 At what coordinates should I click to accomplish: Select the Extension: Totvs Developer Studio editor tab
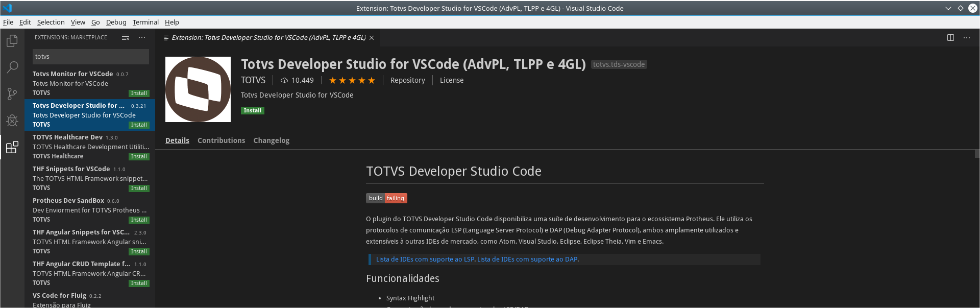point(268,38)
